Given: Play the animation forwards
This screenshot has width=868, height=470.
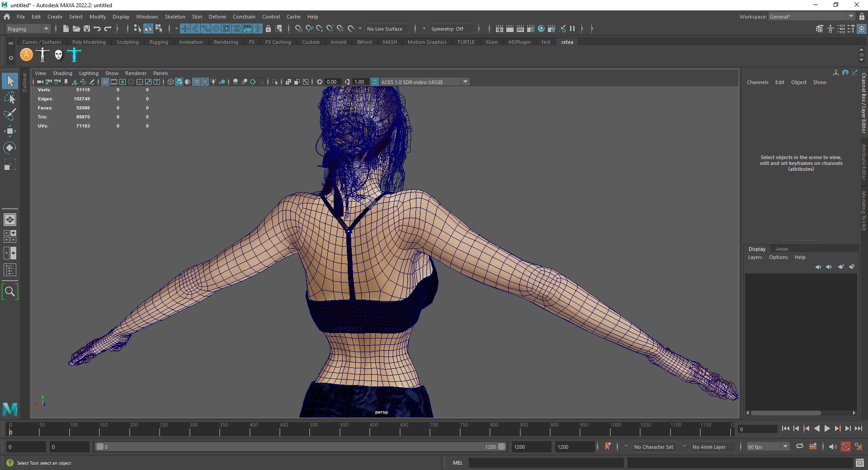Looking at the screenshot, I should (827, 428).
